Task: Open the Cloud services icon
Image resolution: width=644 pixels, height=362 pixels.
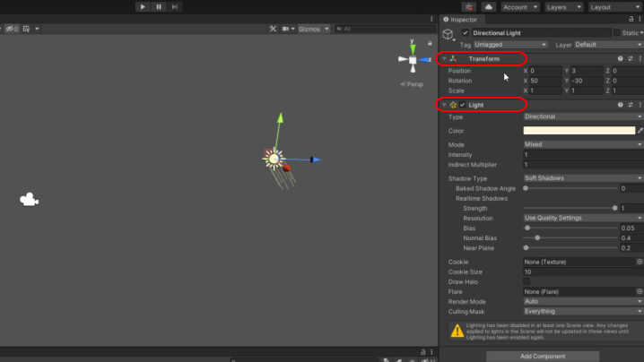Action: coord(488,7)
